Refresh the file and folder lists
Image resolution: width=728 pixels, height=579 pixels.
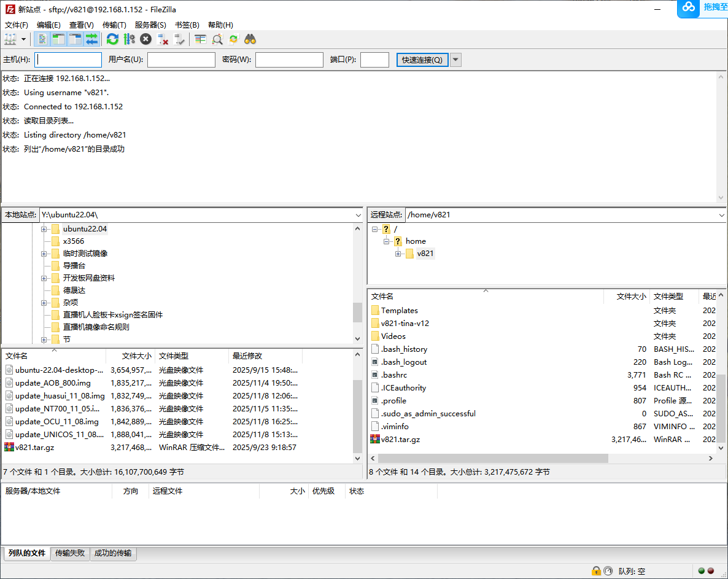(x=112, y=39)
